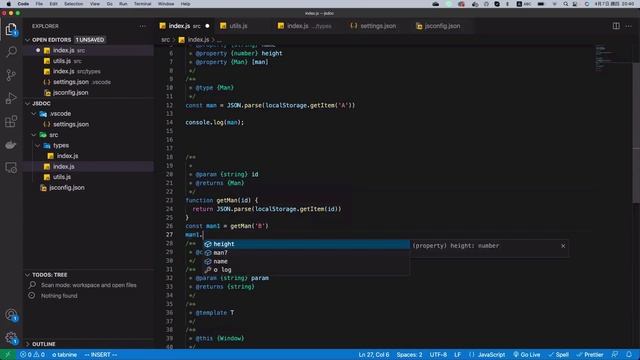
Task: Open jsconfig.json in JSDOC tree
Action: [88, 188]
